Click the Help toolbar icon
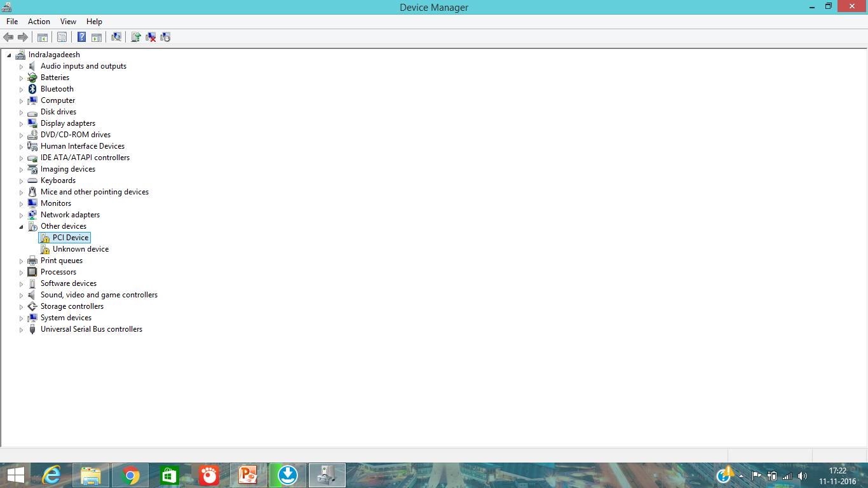Image resolution: width=868 pixels, height=488 pixels. [81, 37]
